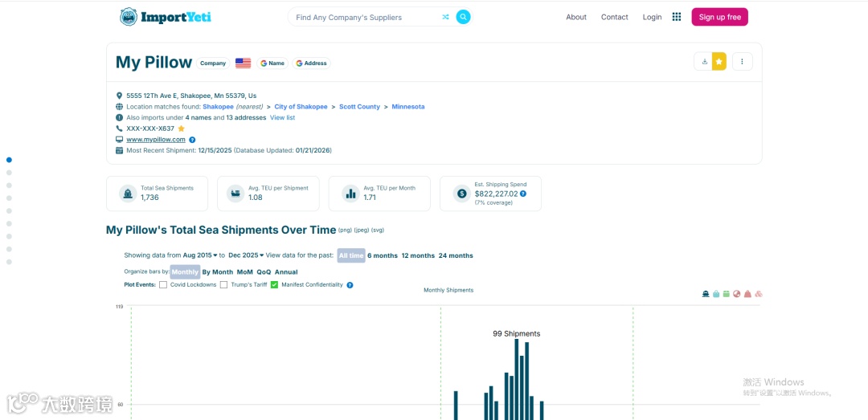Click the Sign up free button
Viewport: 868px width, 420px height.
click(x=719, y=17)
